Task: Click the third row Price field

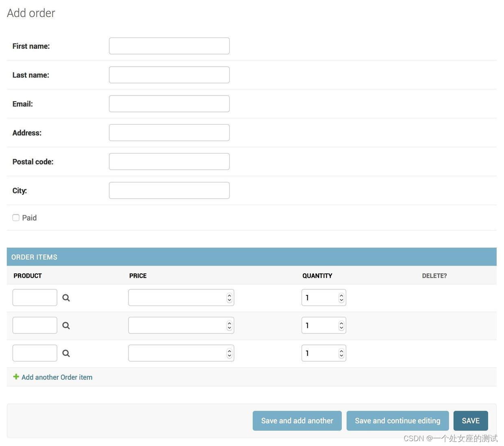Action: pos(181,353)
